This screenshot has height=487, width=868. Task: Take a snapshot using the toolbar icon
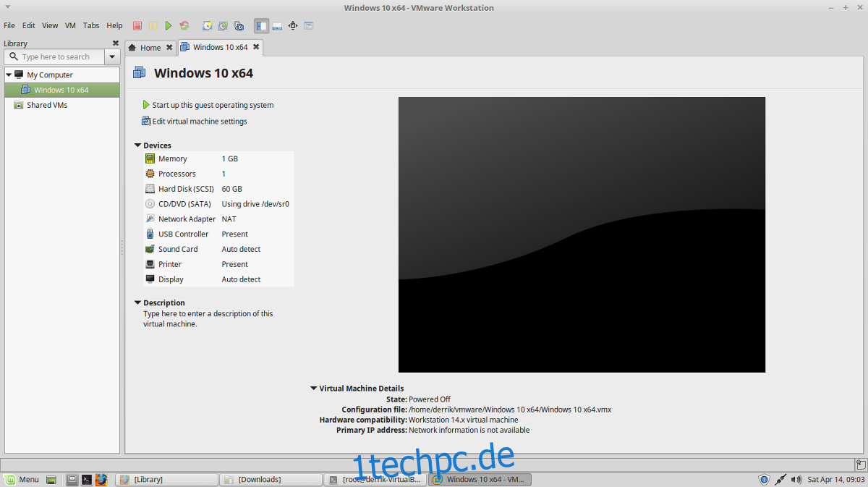[x=207, y=25]
